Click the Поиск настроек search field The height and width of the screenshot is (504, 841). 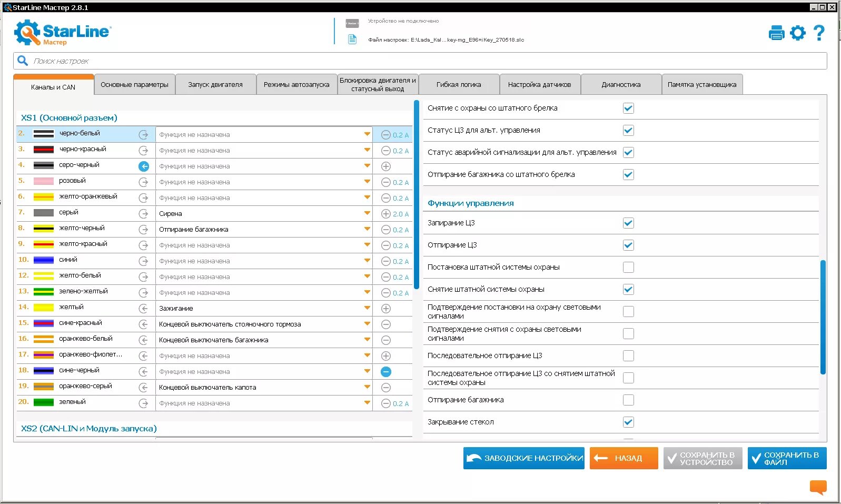420,61
